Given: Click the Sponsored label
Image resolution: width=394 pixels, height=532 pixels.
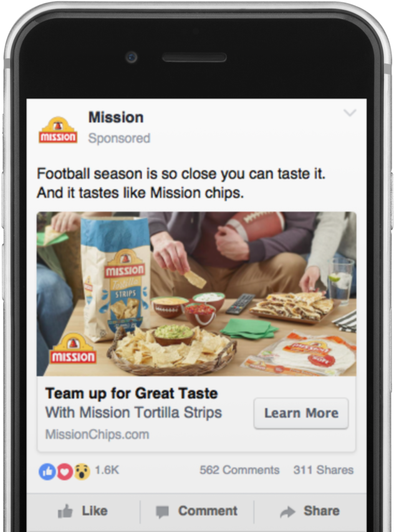Looking at the screenshot, I should [119, 138].
